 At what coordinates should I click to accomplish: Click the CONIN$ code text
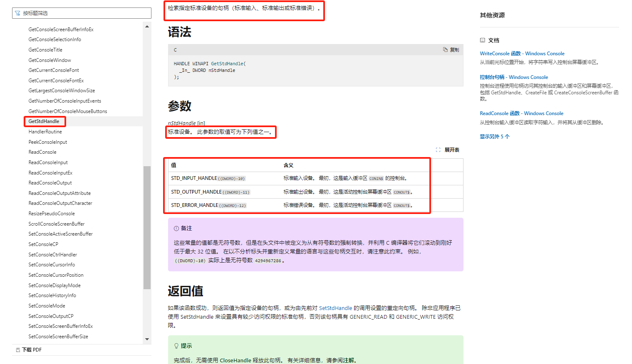click(x=376, y=179)
